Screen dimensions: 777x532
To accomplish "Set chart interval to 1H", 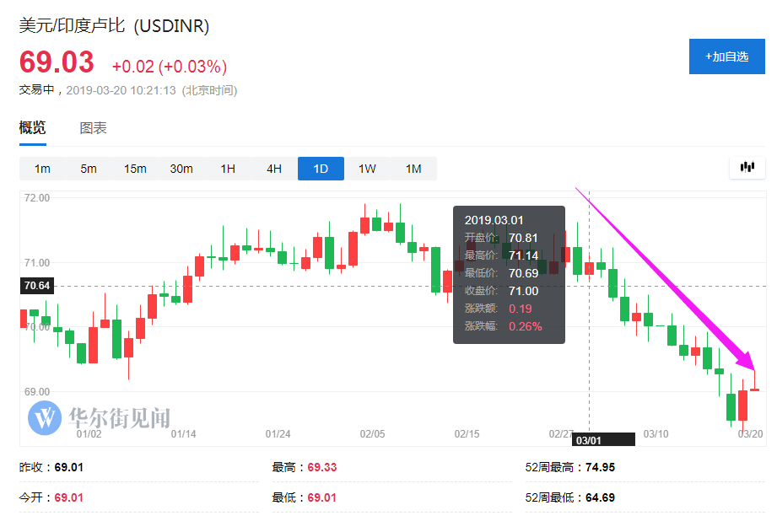I will click(x=228, y=169).
